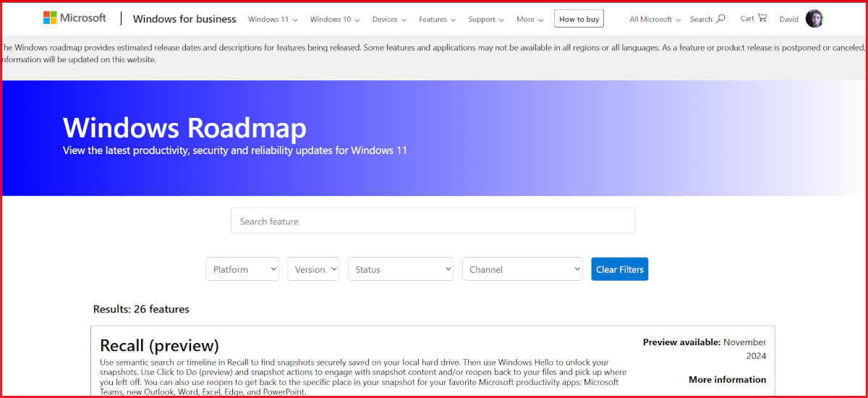Click the How to buy button
This screenshot has width=868, height=398.
coord(579,20)
